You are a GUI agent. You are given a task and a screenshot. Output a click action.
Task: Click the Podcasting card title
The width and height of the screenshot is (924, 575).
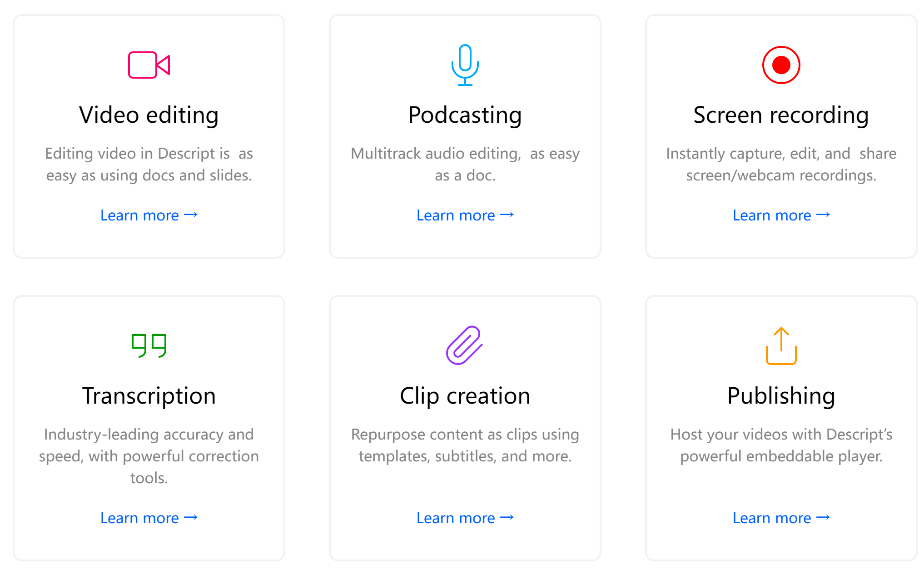pyautogui.click(x=465, y=115)
